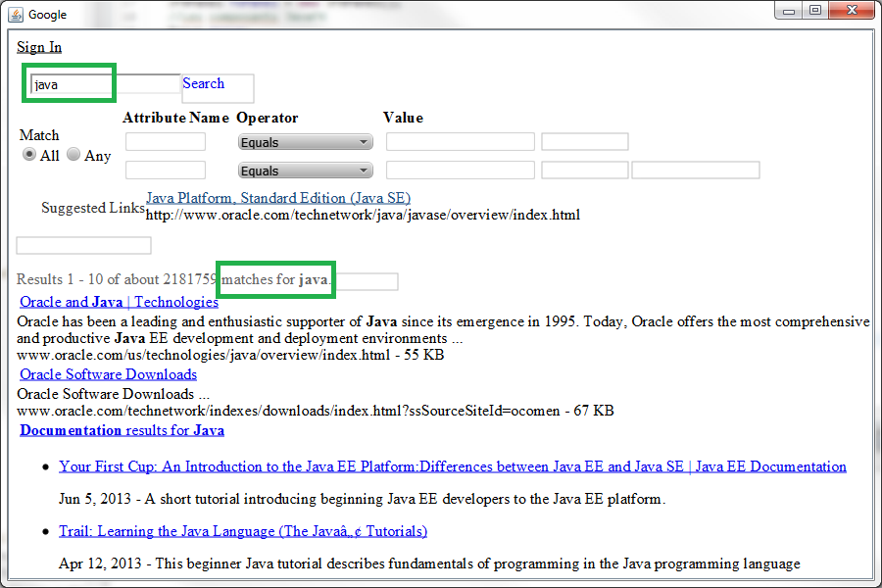
Task: Click the Java coffee cup window icon
Action: [x=15, y=14]
